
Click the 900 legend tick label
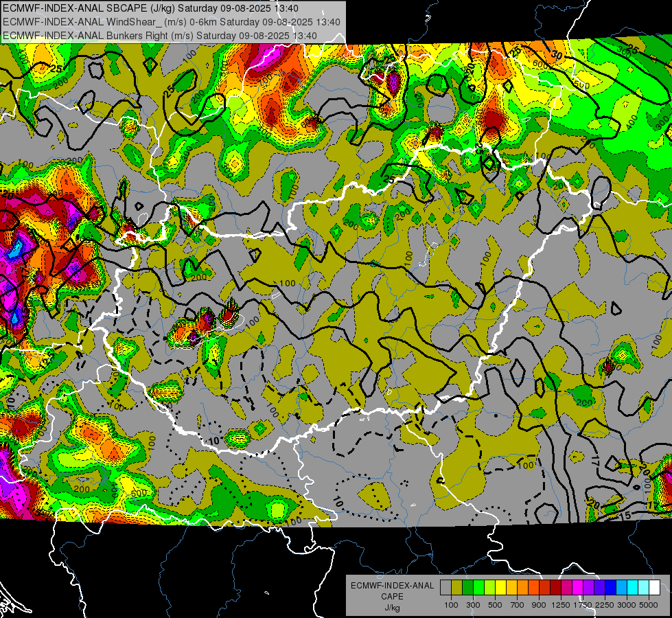539,605
